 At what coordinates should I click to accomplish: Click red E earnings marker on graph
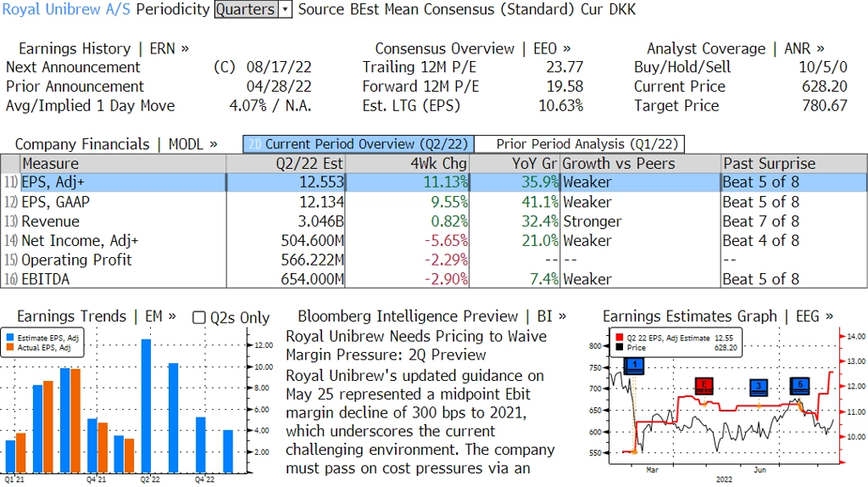(704, 385)
